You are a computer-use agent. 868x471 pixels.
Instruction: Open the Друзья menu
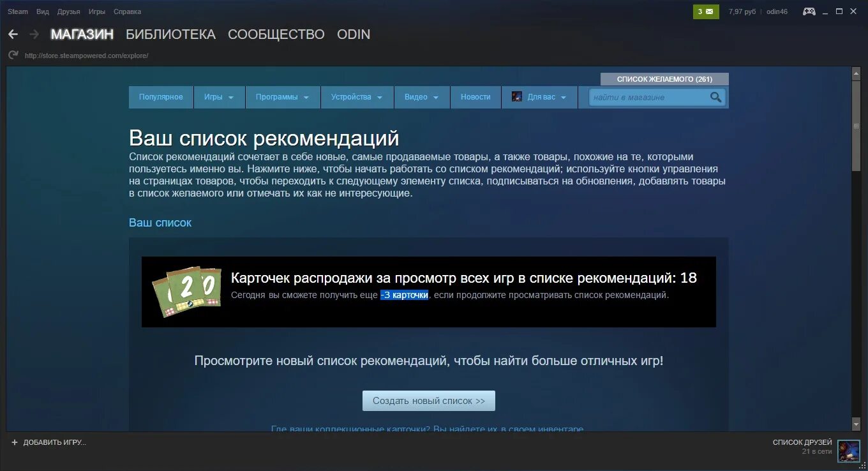click(x=69, y=11)
